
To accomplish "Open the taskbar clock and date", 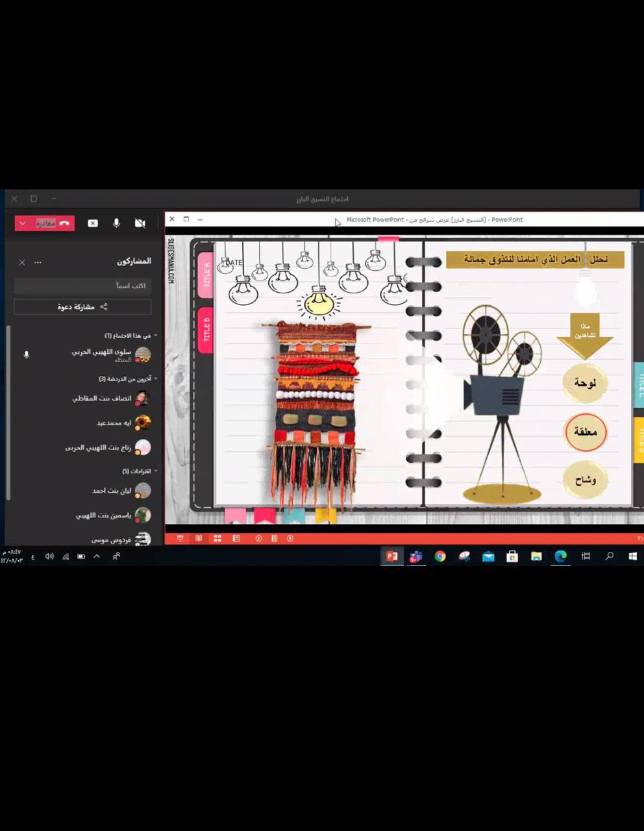I will point(13,556).
